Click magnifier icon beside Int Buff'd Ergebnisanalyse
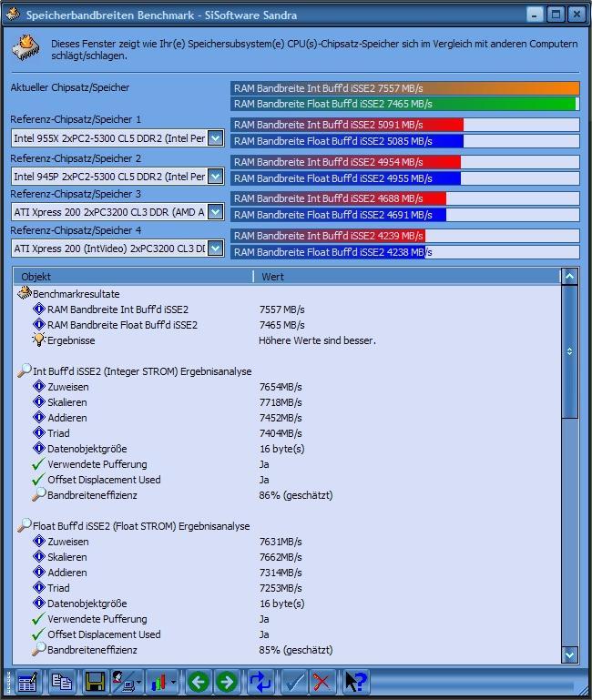This screenshot has width=592, height=700. 24,370
